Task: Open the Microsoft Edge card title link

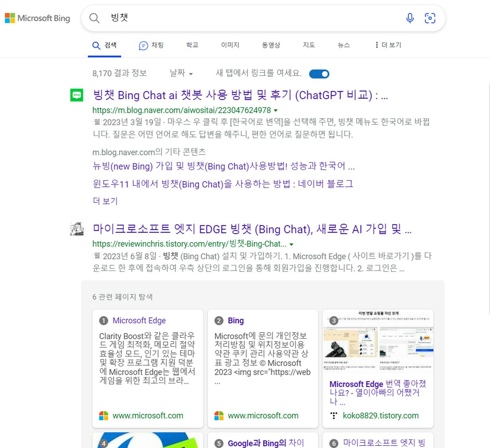Action: click(x=139, y=321)
